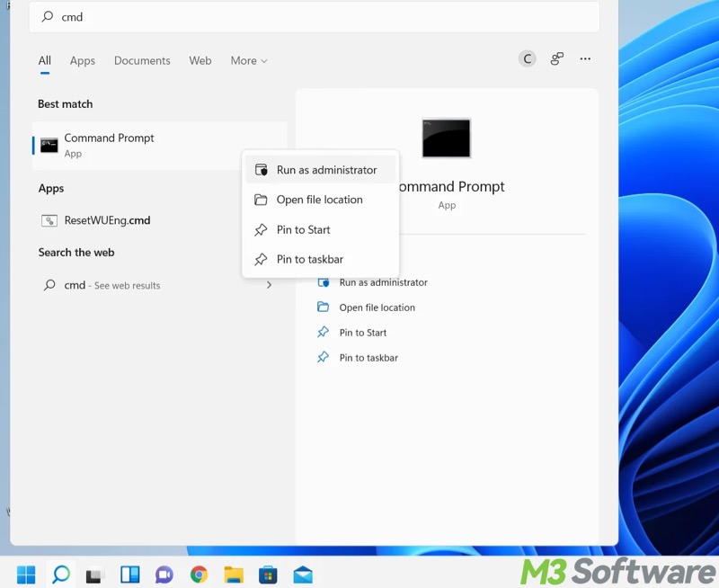
Task: Open Widgets from the taskbar
Action: click(x=130, y=575)
